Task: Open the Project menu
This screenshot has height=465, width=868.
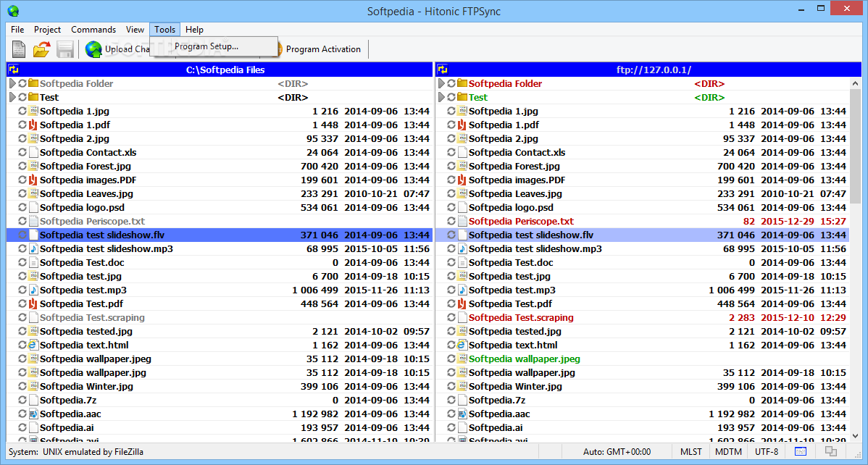Action: (48, 30)
